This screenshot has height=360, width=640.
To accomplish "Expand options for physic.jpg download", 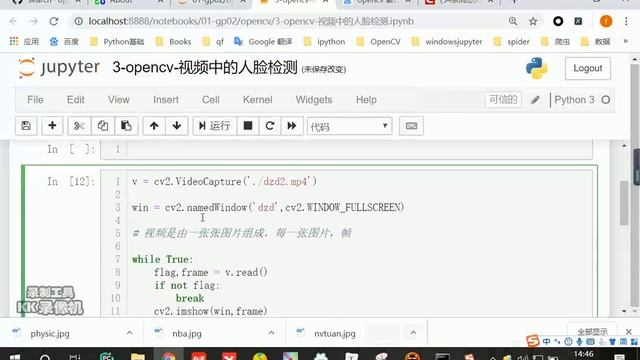I will (x=129, y=333).
